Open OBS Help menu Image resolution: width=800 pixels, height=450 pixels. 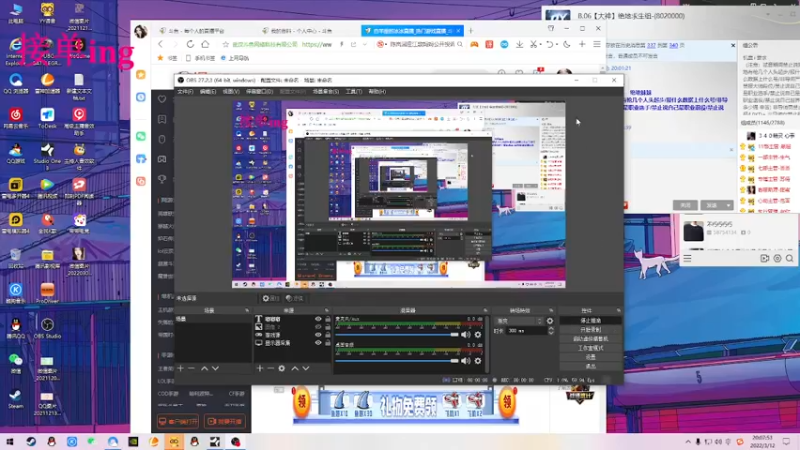click(377, 92)
